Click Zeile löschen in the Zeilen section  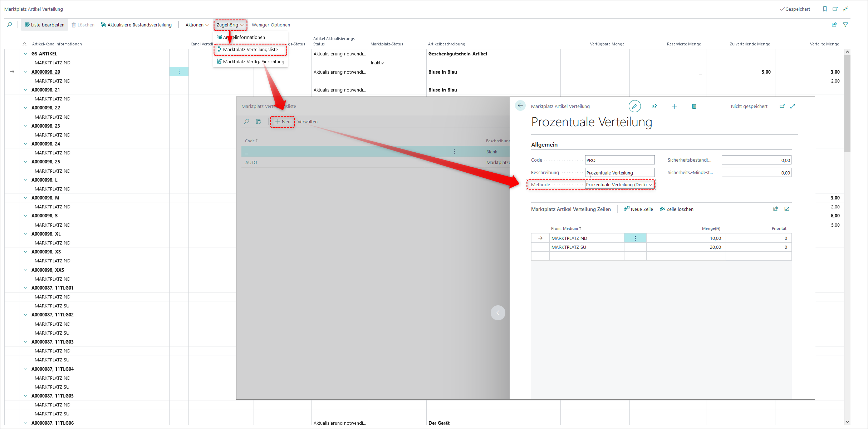[x=677, y=209]
